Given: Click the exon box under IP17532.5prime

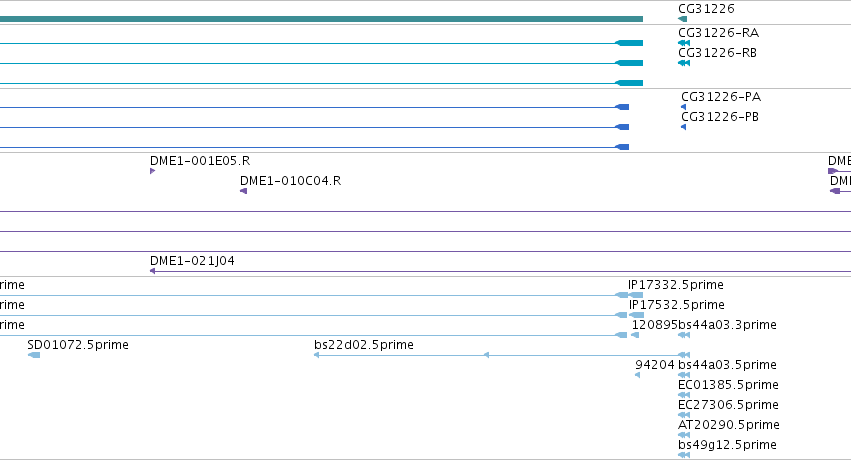Looking at the screenshot, I should click(637, 315).
